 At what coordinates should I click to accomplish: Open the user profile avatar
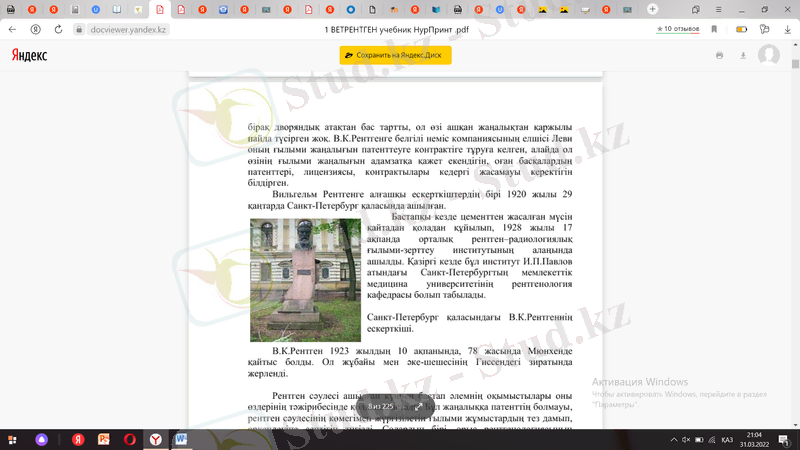pos(768,55)
